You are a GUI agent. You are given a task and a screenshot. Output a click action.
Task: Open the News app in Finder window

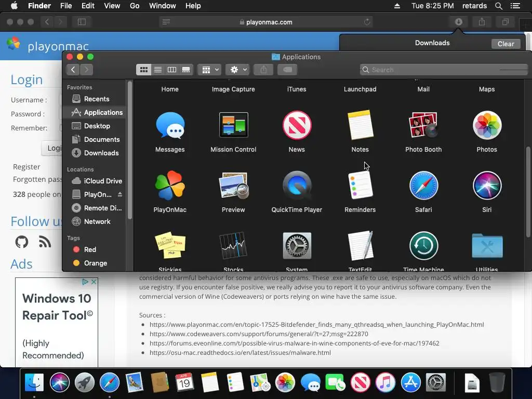point(297,125)
